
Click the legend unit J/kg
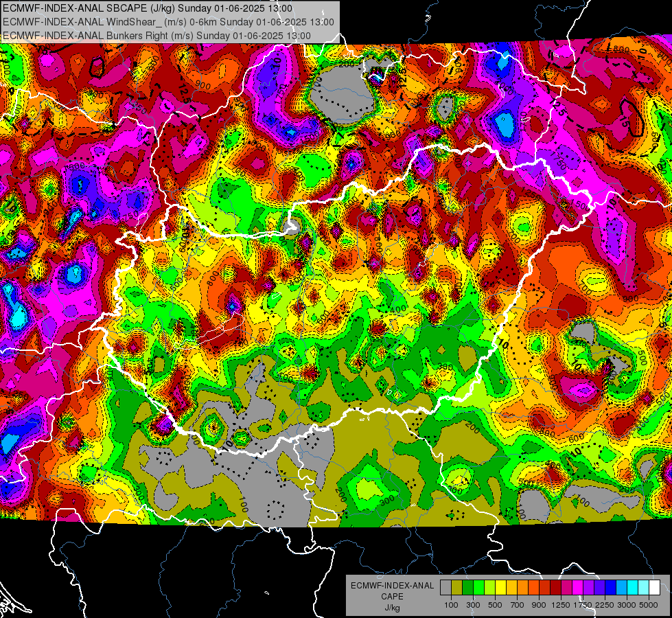click(392, 608)
